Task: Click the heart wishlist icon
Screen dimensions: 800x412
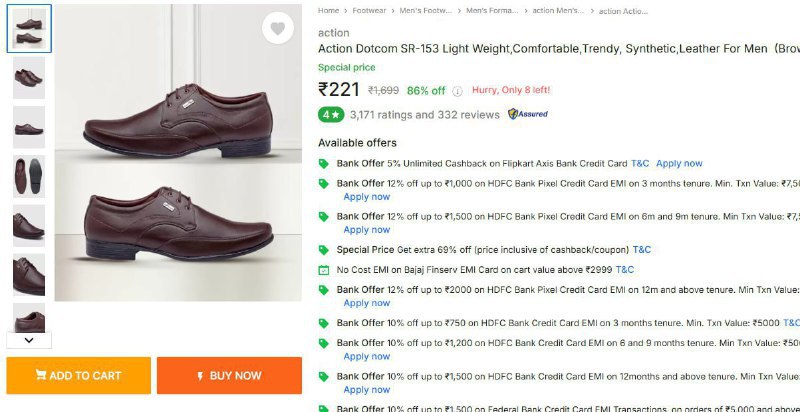Action: (x=277, y=29)
